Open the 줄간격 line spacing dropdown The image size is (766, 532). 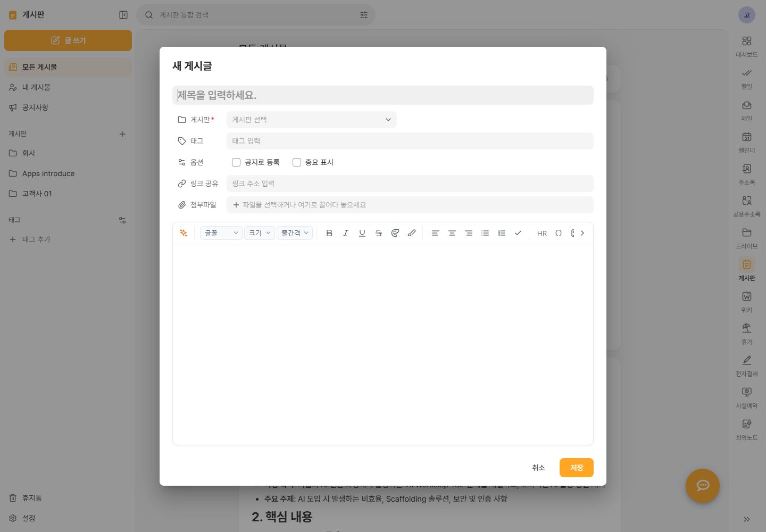tap(295, 233)
